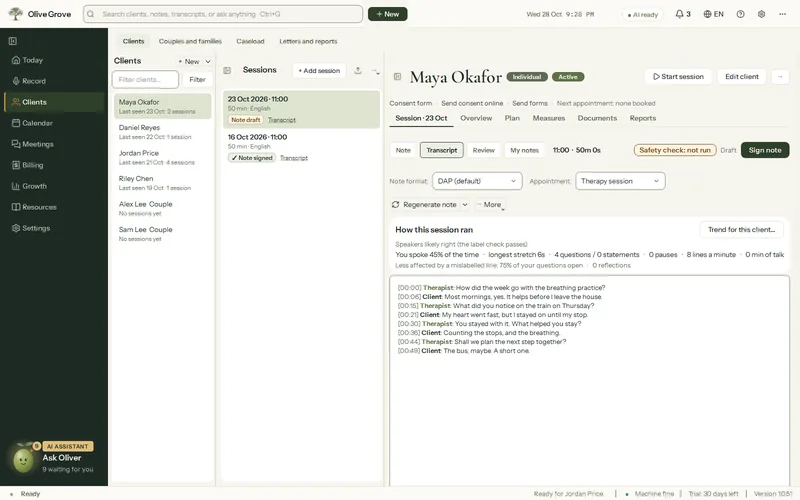800x500 pixels.
Task: Switch to the Caseload tab
Action: point(250,41)
